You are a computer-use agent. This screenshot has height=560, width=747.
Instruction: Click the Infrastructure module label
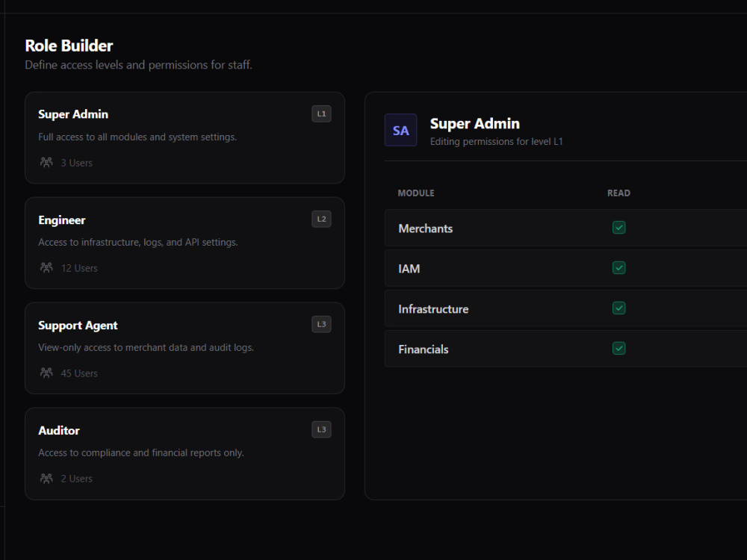click(x=433, y=309)
